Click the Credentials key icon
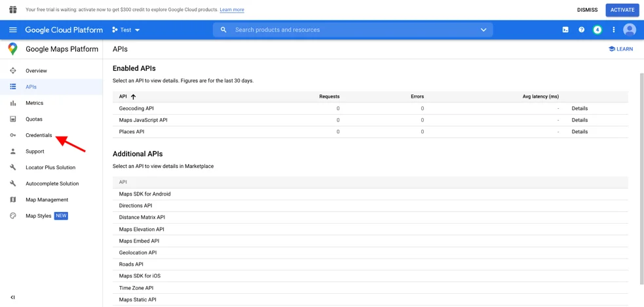The height and width of the screenshot is (307, 644). (x=12, y=135)
